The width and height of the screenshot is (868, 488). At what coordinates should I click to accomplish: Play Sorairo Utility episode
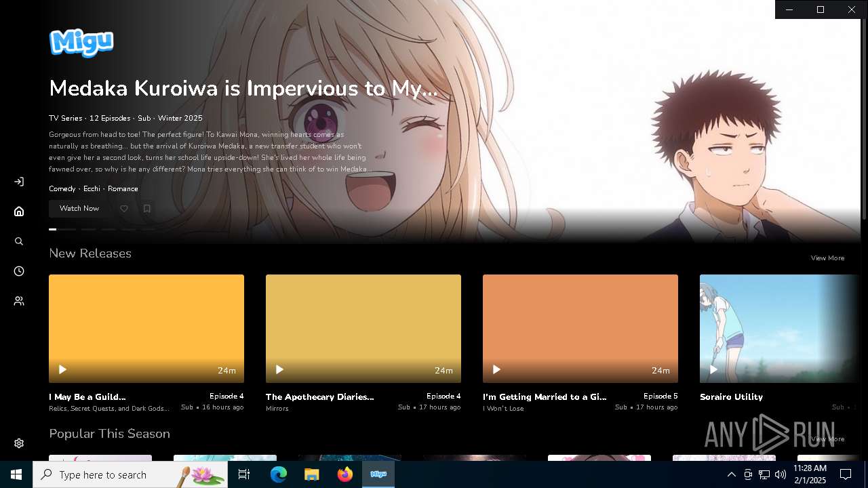tap(713, 369)
